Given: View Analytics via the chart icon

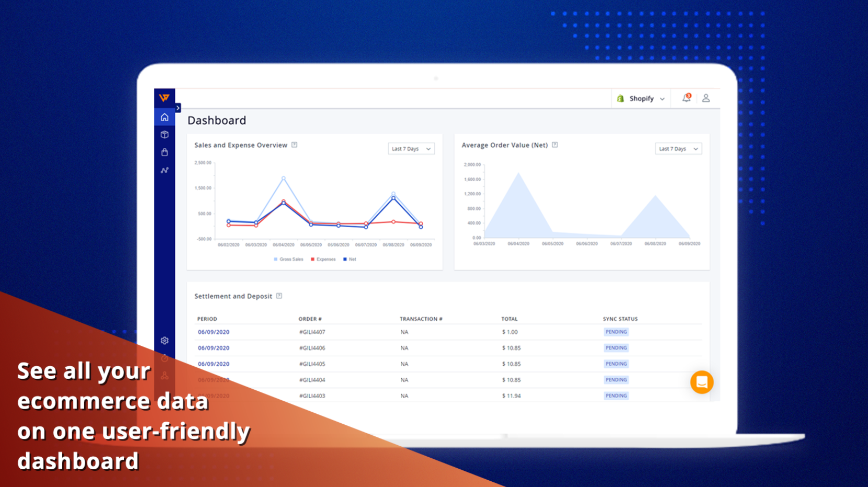Looking at the screenshot, I should point(164,170).
